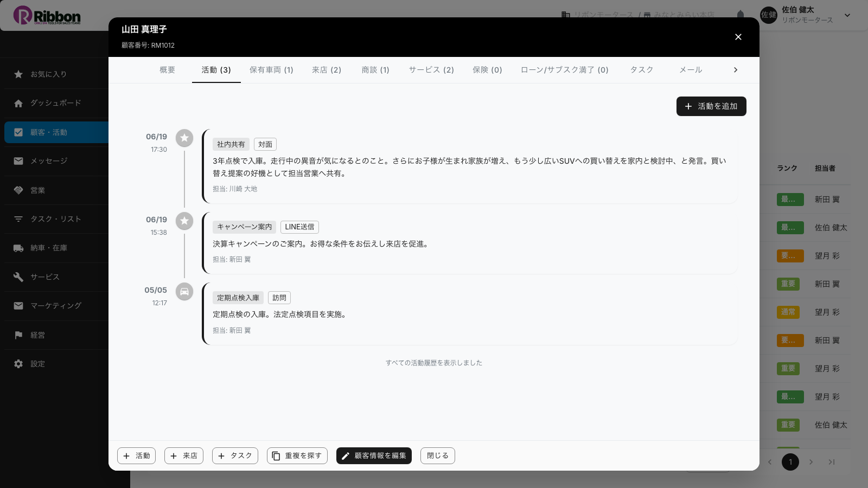Click star marker of 15:38 activity

(x=184, y=221)
